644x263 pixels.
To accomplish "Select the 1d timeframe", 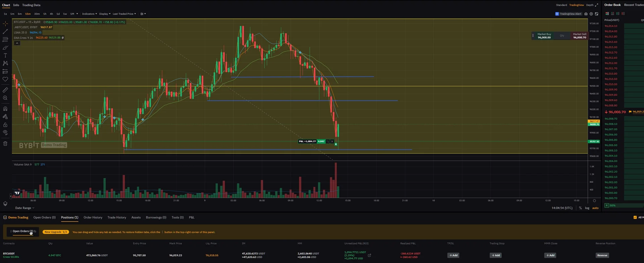I will point(58,14).
